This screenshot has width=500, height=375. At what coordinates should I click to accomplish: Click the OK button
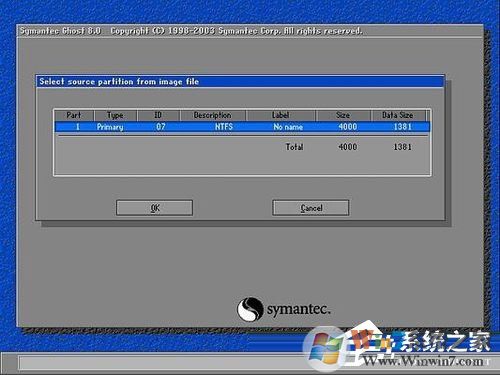154,208
